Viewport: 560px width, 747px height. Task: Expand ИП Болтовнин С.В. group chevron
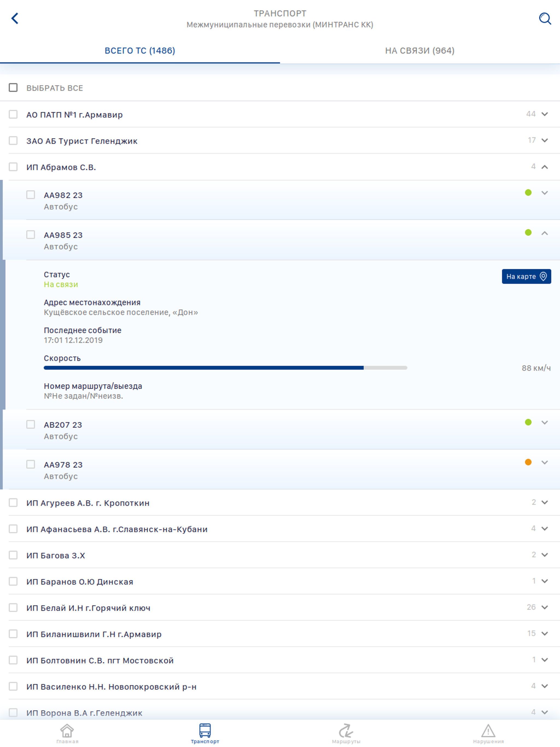tap(545, 660)
